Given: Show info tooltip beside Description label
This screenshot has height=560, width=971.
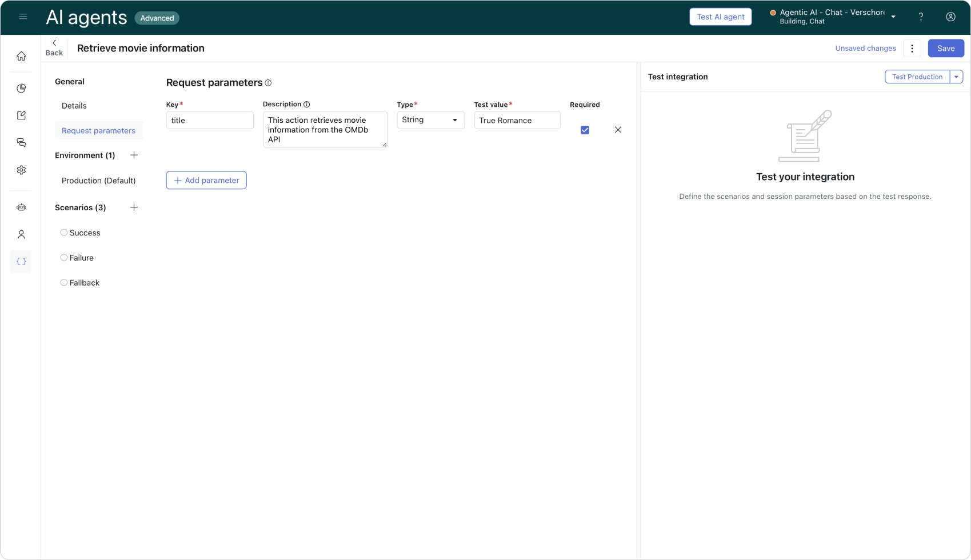Looking at the screenshot, I should pos(307,105).
